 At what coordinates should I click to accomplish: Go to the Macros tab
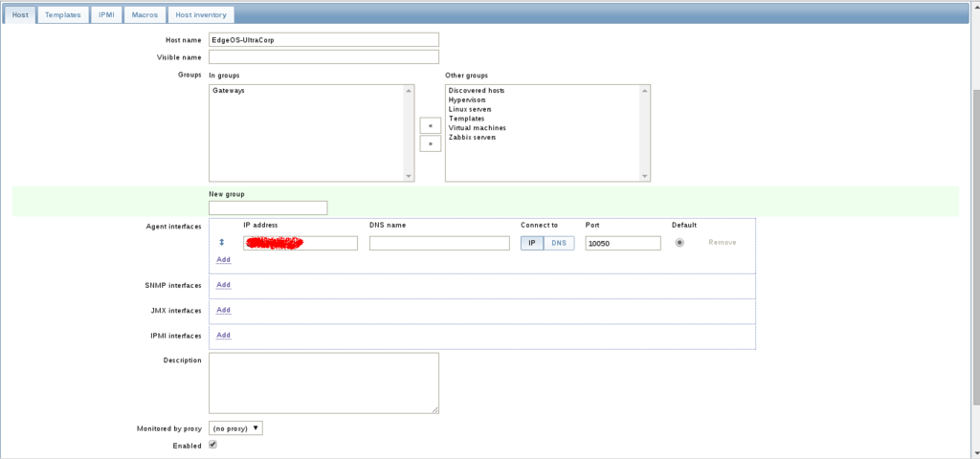tap(145, 14)
